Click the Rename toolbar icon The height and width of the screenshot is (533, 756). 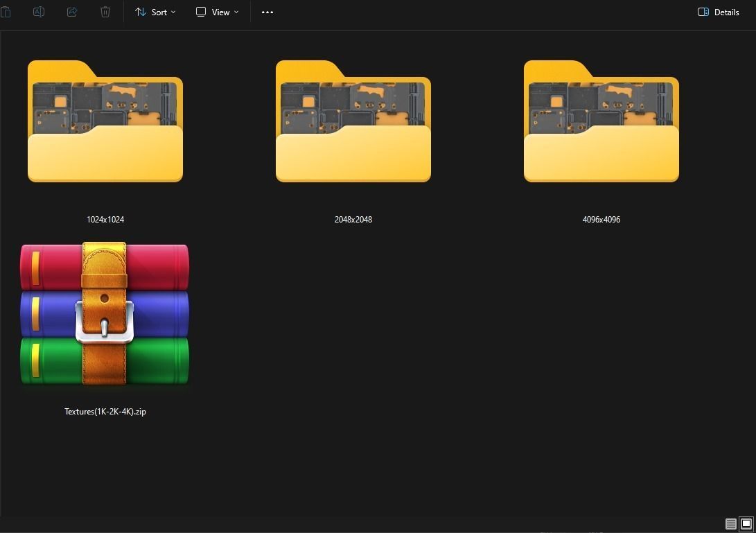coord(39,12)
